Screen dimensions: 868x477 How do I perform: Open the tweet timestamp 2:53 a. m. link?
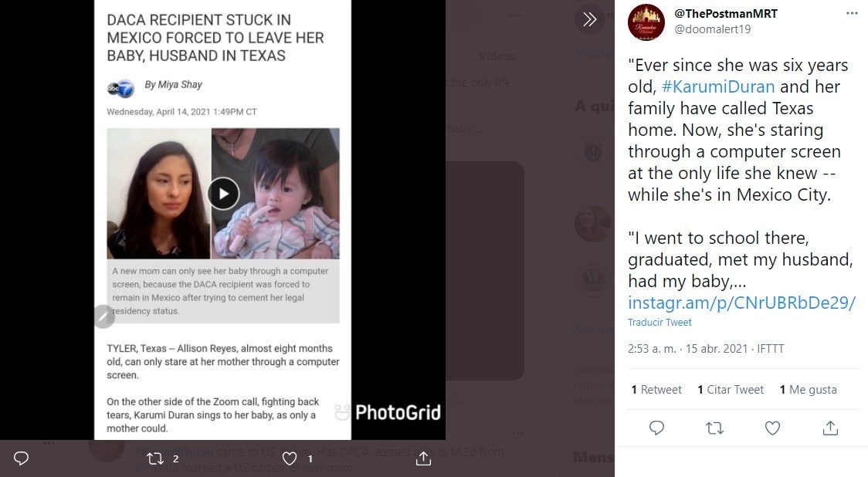pos(687,349)
